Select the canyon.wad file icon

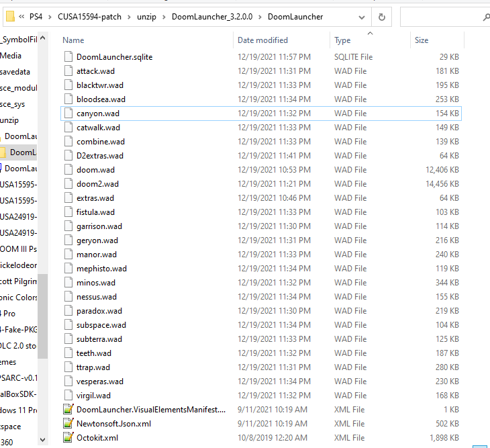pyautogui.click(x=68, y=113)
